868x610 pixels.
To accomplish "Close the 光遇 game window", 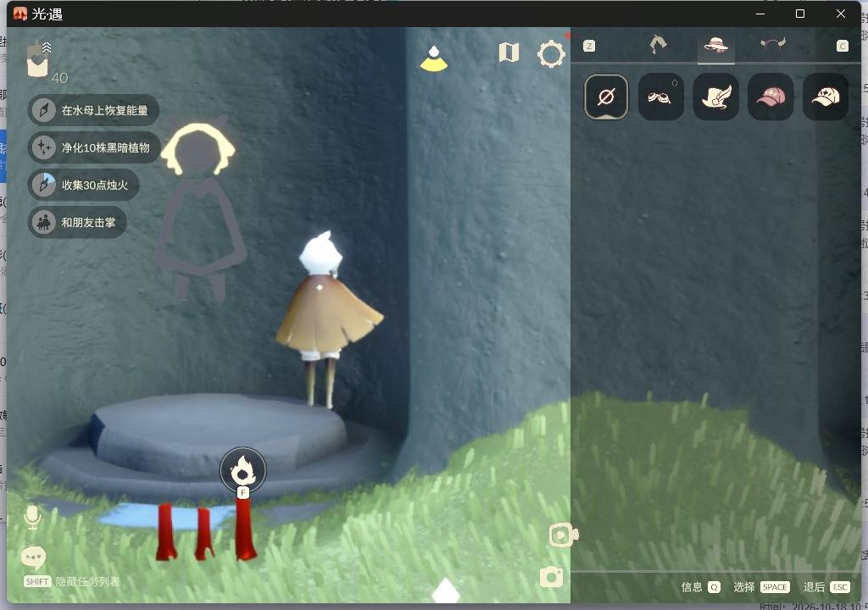I will tap(840, 14).
